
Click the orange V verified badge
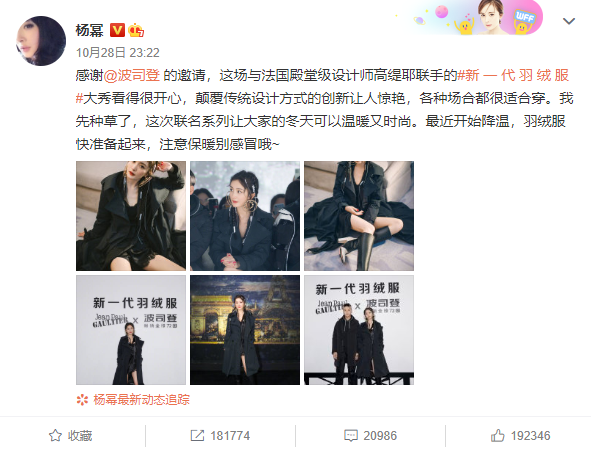coord(117,30)
